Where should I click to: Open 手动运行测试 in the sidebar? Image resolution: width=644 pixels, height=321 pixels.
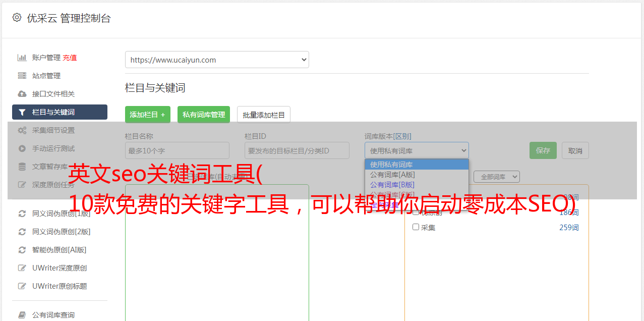click(x=53, y=148)
